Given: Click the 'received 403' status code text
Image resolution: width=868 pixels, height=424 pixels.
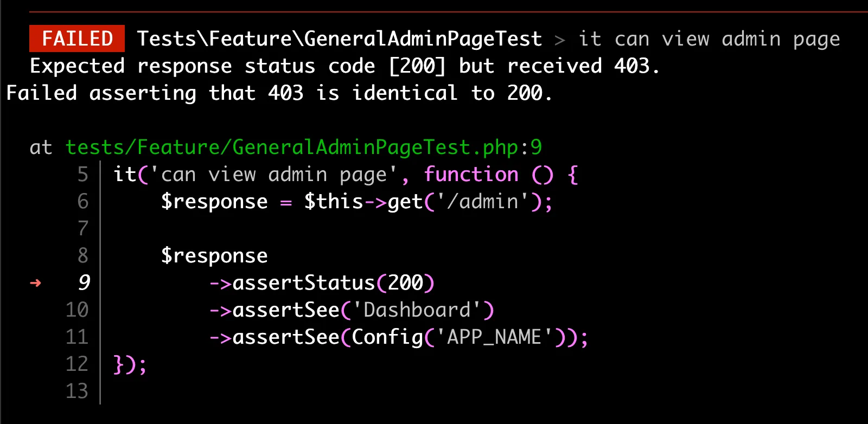Looking at the screenshot, I should (583, 66).
